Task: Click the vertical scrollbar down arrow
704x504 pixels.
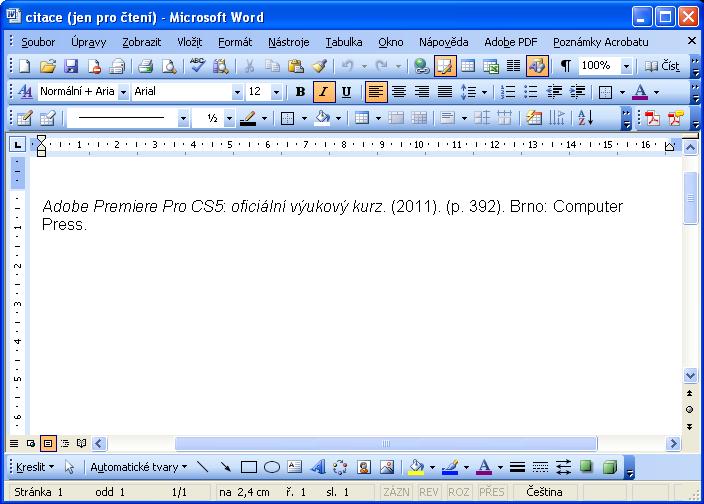Action: 690,375
